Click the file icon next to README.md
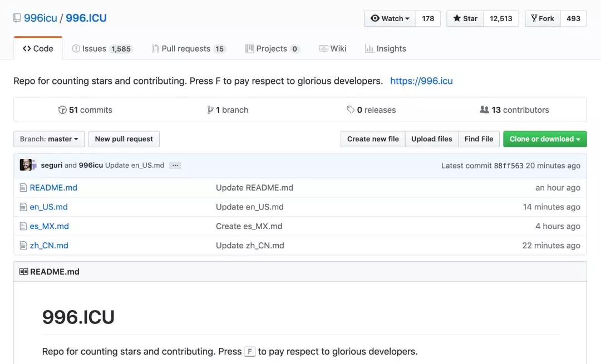The height and width of the screenshot is (364, 601). [x=23, y=187]
